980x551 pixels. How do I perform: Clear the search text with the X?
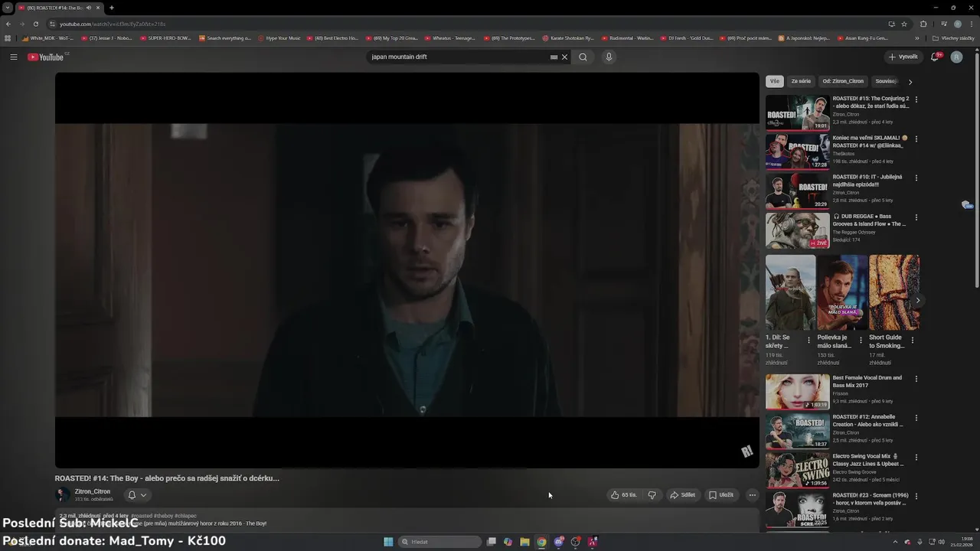565,57
